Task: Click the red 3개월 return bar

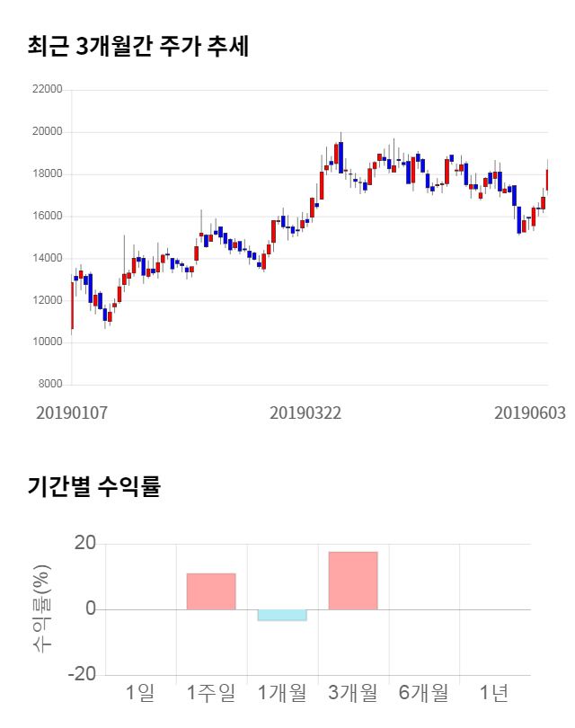Action: 353,581
